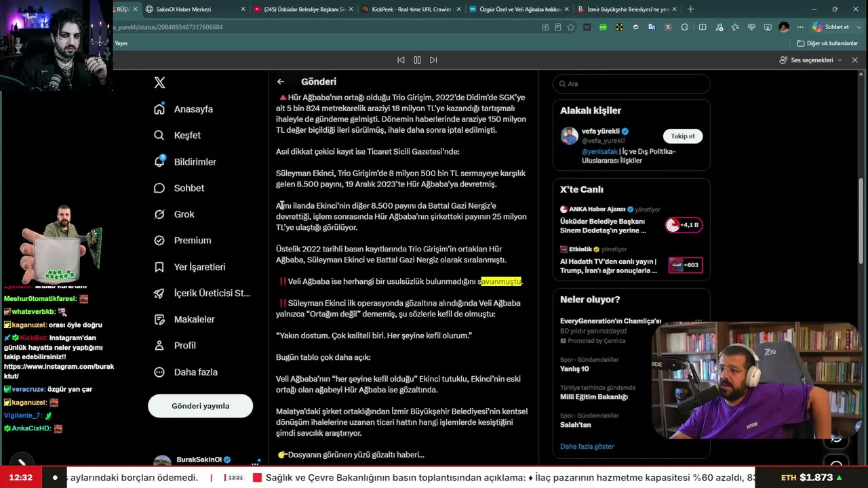Screen dimensions: 868x488
Task: Follow vefa yürekli with Takip et
Action: coord(682,136)
